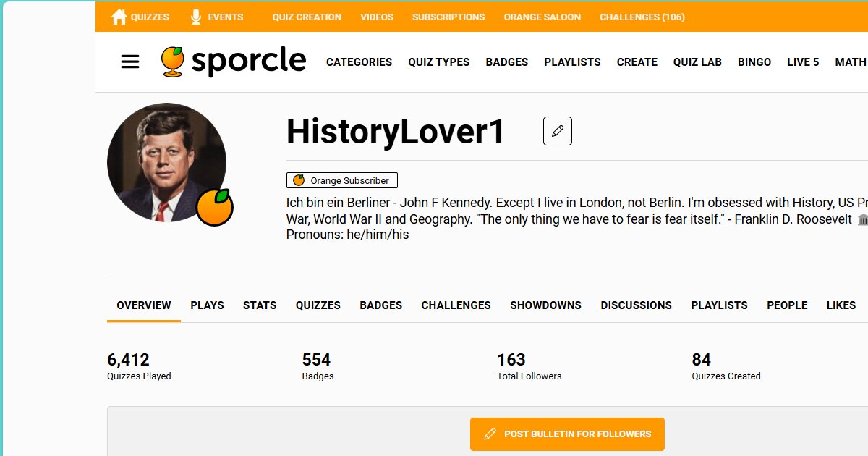This screenshot has height=456, width=868.
Task: Open the hamburger menu icon
Action: (x=130, y=62)
